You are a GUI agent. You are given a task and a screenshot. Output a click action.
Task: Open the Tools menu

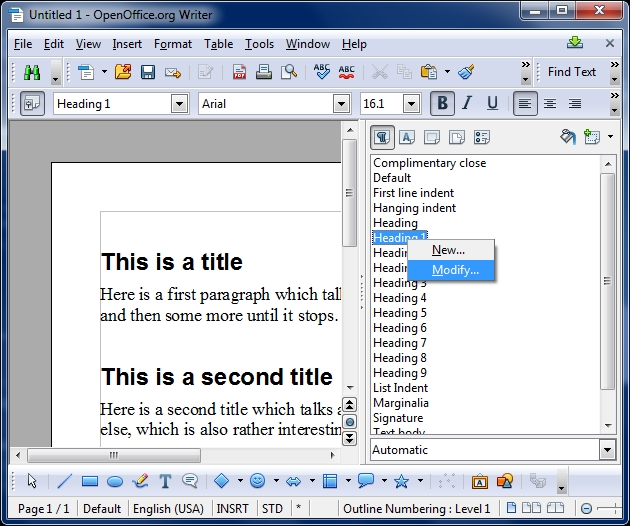(260, 44)
